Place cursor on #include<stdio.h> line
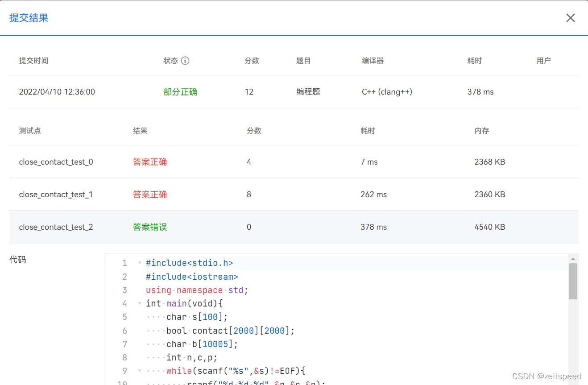The width and height of the screenshot is (588, 385). coord(189,263)
